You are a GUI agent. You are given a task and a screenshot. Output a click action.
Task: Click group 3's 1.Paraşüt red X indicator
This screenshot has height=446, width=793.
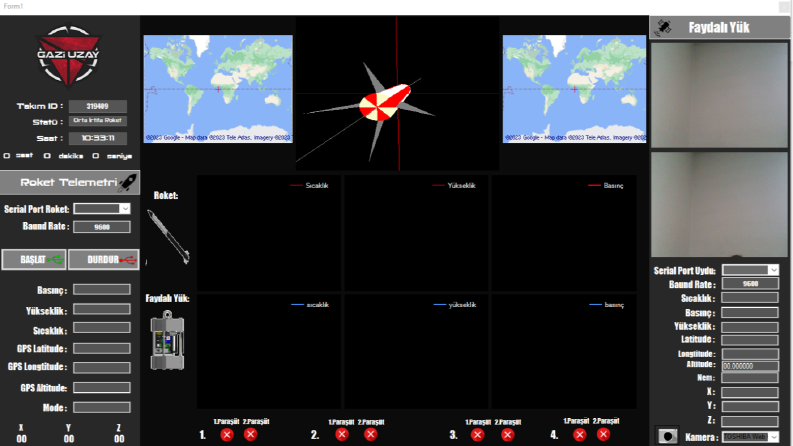tap(477, 434)
